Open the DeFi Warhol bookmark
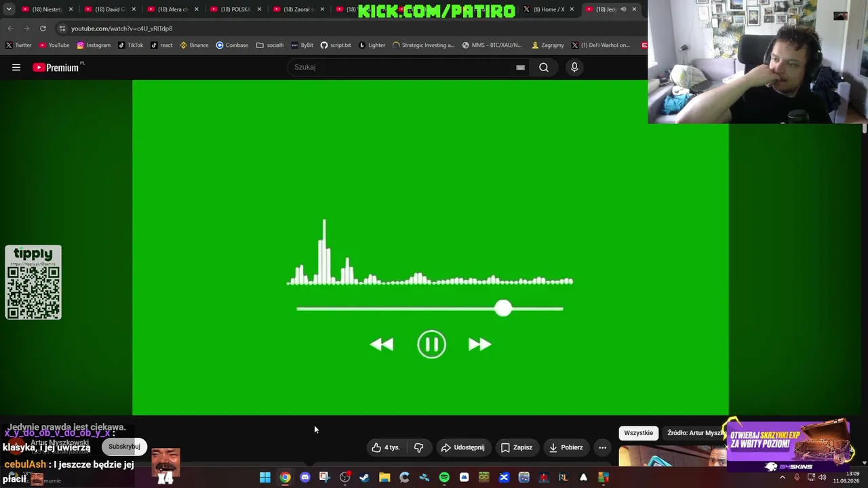 click(601, 45)
